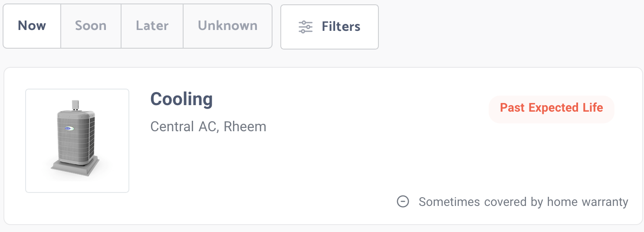Open the central AC unit thumbnail
This screenshot has width=644, height=232.
point(77,141)
